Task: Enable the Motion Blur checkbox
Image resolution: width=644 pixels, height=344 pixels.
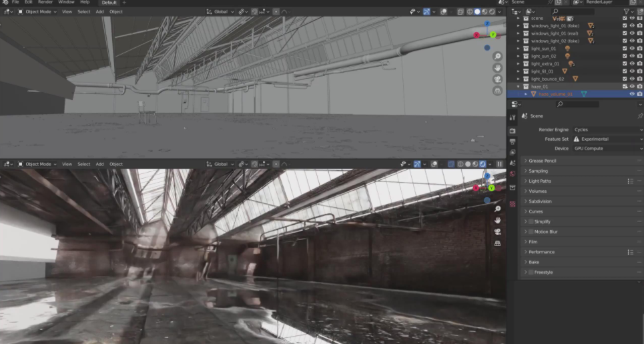Action: tap(531, 231)
